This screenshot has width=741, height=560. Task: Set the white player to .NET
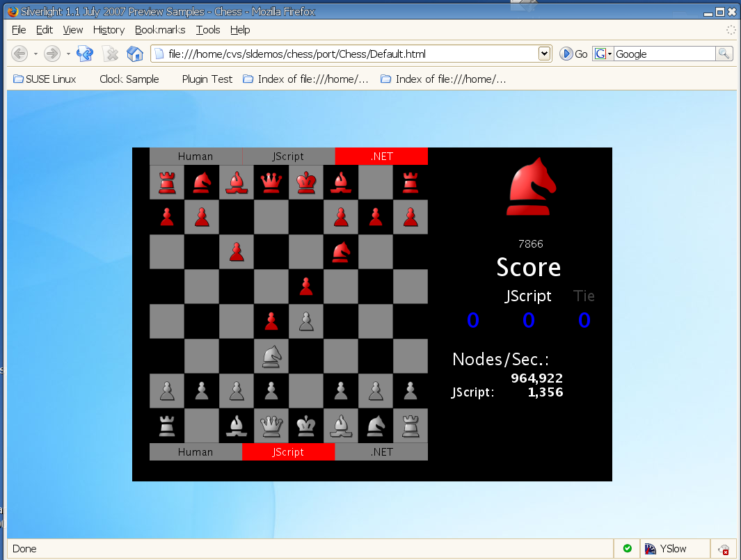(x=381, y=451)
